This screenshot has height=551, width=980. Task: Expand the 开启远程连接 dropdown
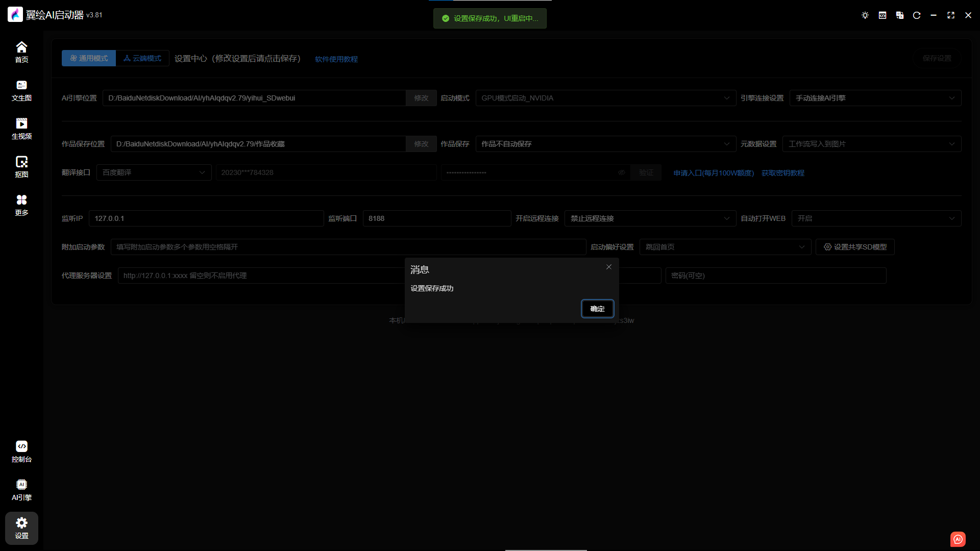tap(650, 218)
